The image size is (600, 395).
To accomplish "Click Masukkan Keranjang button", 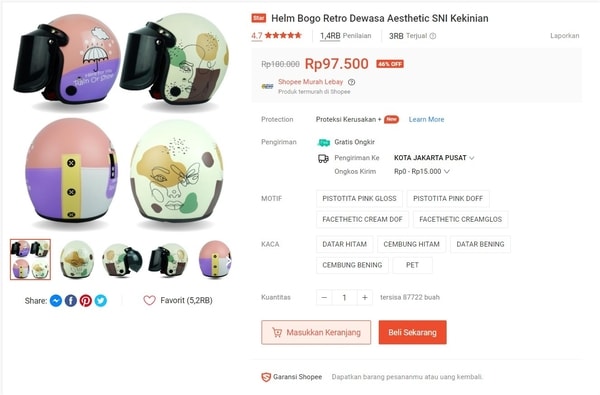I will coord(316,332).
